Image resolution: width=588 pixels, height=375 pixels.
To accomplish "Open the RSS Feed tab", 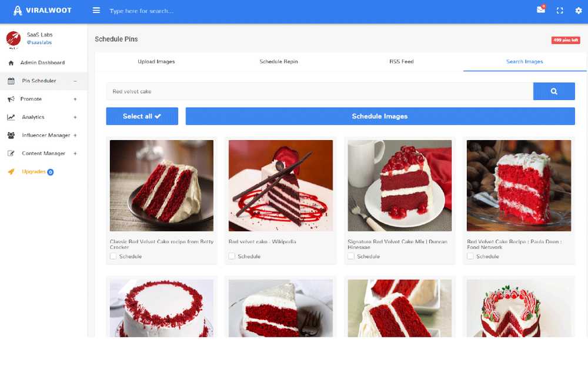I will [x=402, y=61].
